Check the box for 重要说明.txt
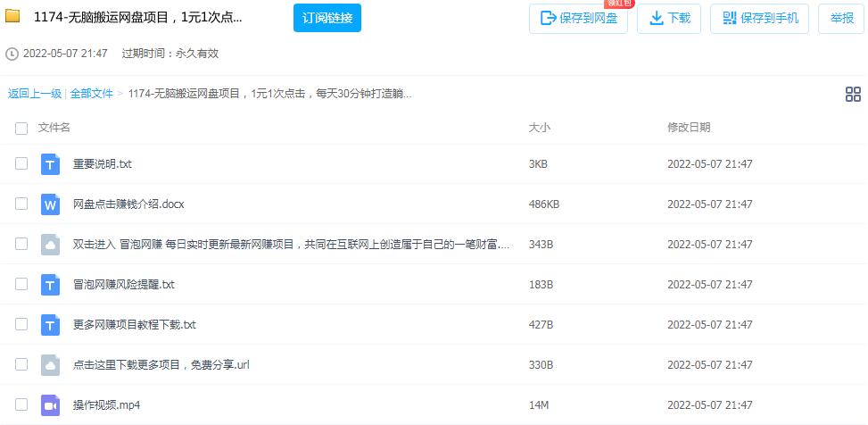 tap(21, 163)
